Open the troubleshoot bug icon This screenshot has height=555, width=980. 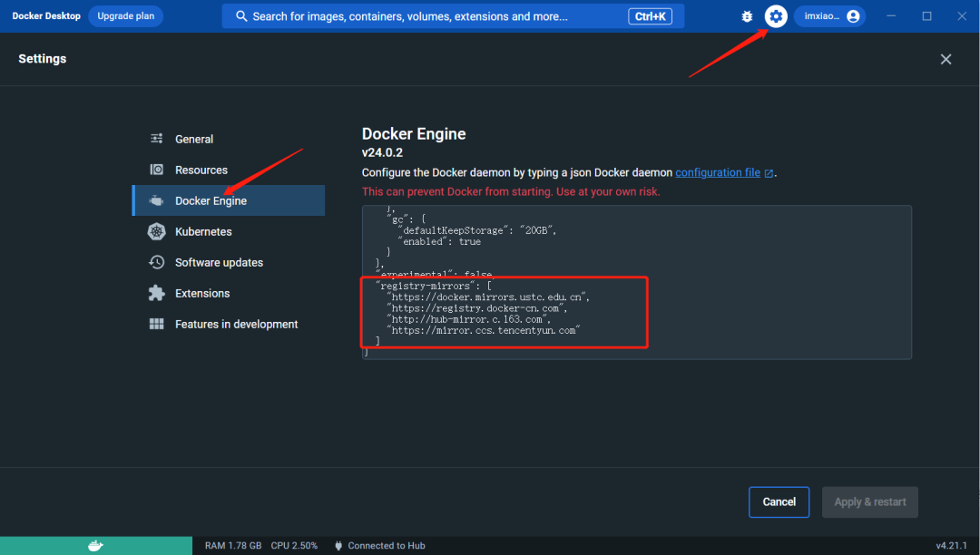(x=747, y=16)
